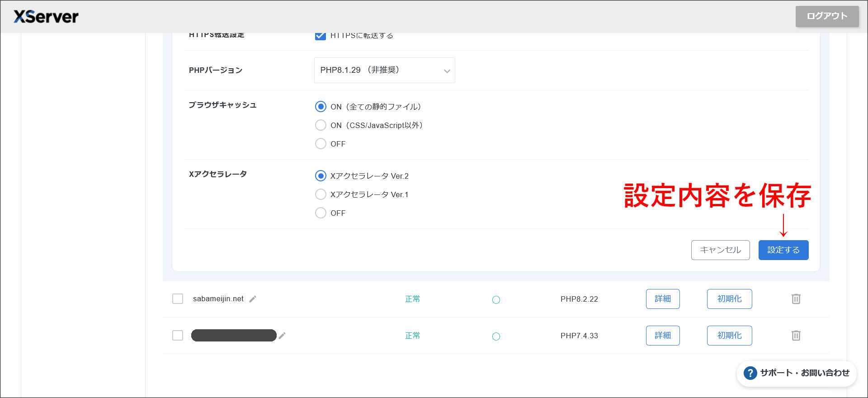
Task: Click the XServer logo
Action: [46, 17]
